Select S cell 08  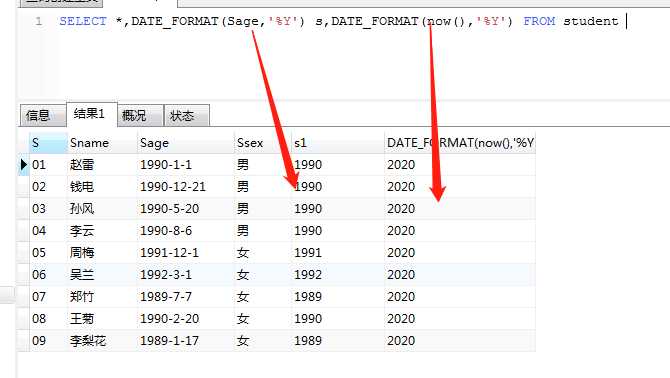point(48,319)
